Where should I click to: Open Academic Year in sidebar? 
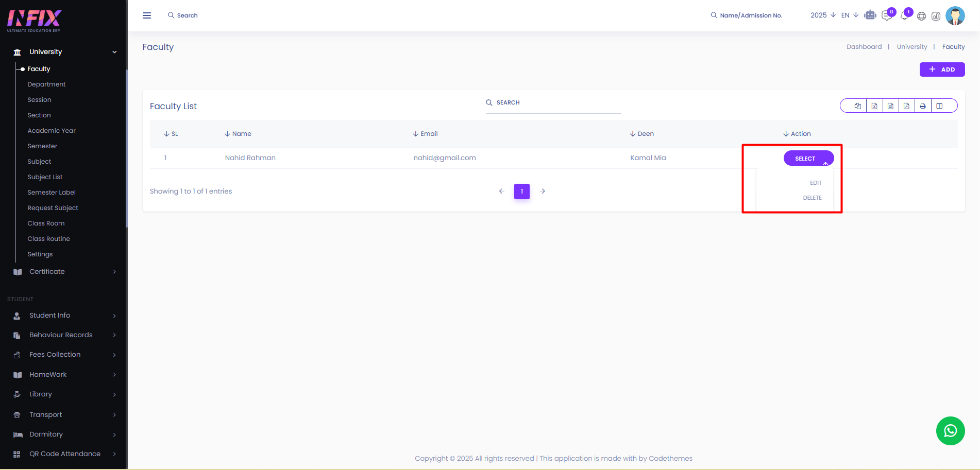(52, 131)
